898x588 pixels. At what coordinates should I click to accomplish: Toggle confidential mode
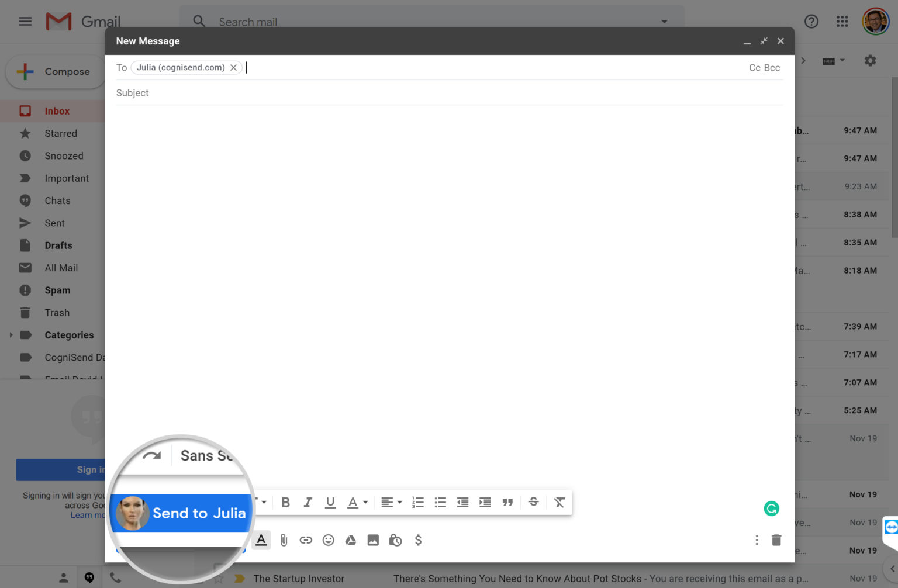click(x=395, y=540)
